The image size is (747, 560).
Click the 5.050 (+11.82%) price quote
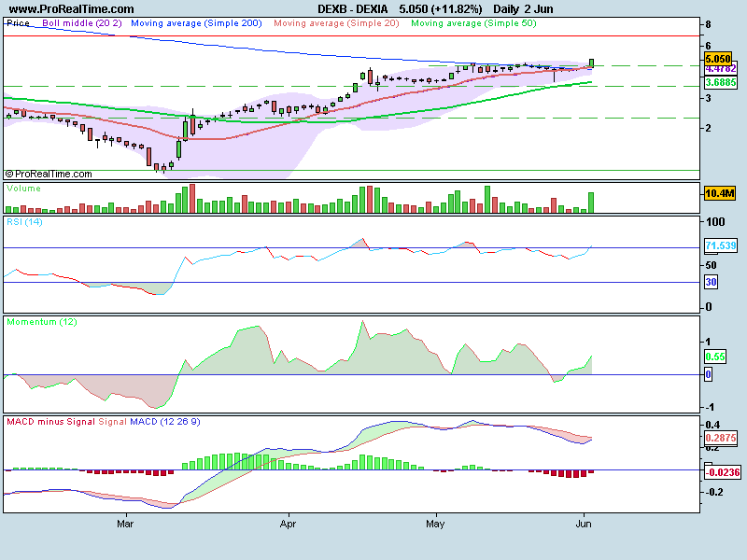[441, 9]
